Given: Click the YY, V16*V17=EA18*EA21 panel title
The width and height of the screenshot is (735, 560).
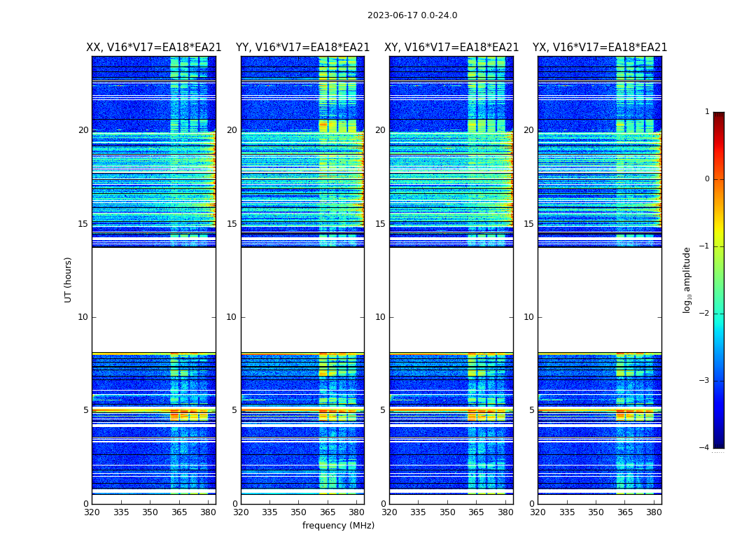Looking at the screenshot, I should coord(302,48).
